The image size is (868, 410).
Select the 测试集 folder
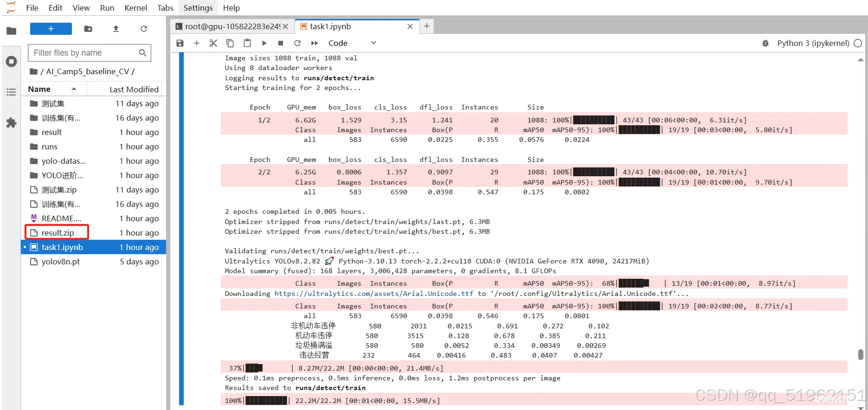point(94,103)
